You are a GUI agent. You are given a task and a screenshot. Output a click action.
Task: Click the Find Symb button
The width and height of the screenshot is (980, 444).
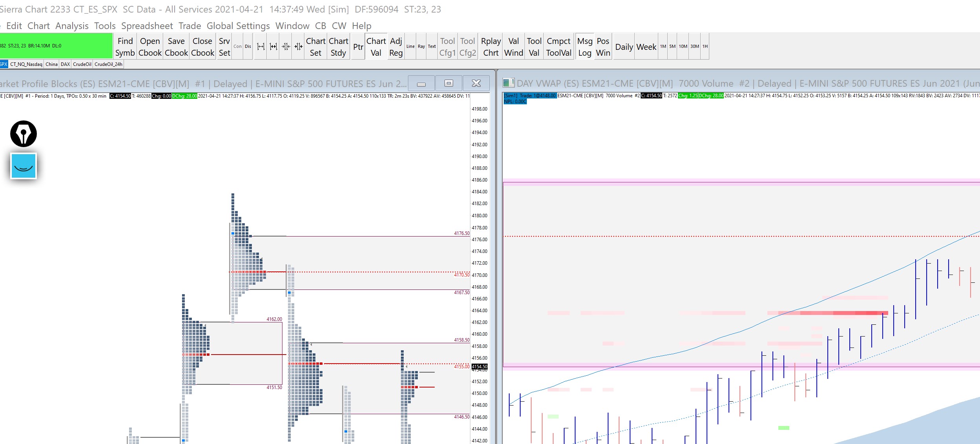pyautogui.click(x=125, y=47)
